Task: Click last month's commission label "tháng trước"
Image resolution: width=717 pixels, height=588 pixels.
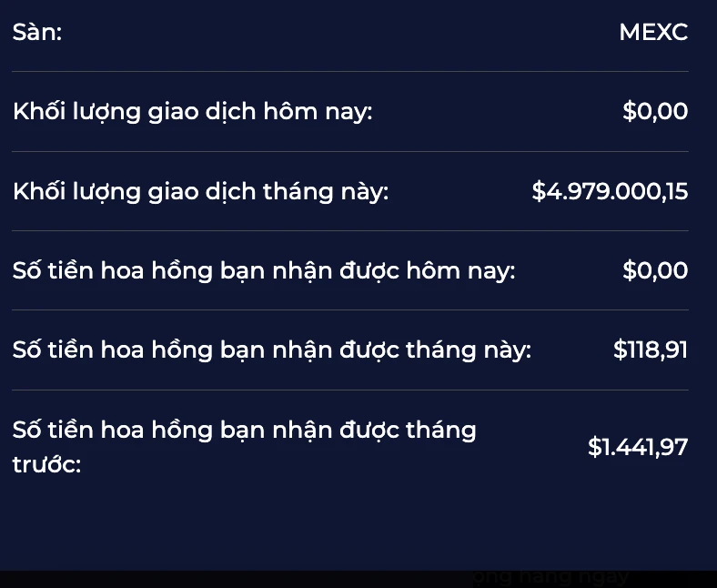Action: pos(244,430)
